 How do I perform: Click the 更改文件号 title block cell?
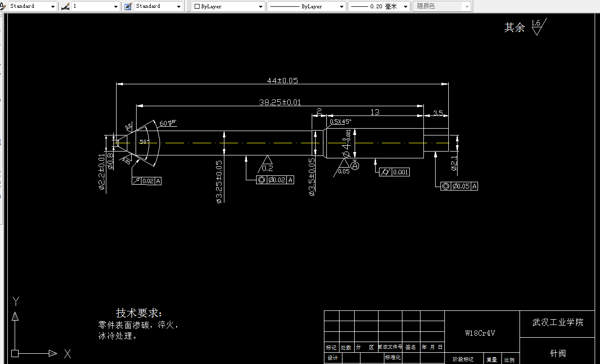(x=390, y=347)
